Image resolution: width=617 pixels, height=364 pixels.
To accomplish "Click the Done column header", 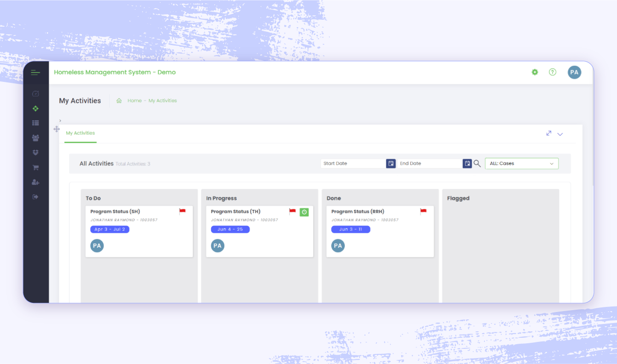I will 334,198.
